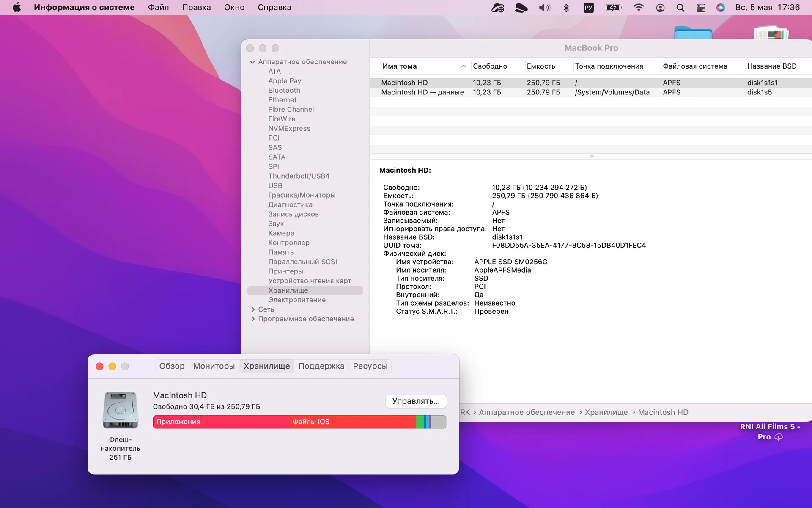Open Control Center icon
The width and height of the screenshot is (812, 508).
click(x=701, y=8)
